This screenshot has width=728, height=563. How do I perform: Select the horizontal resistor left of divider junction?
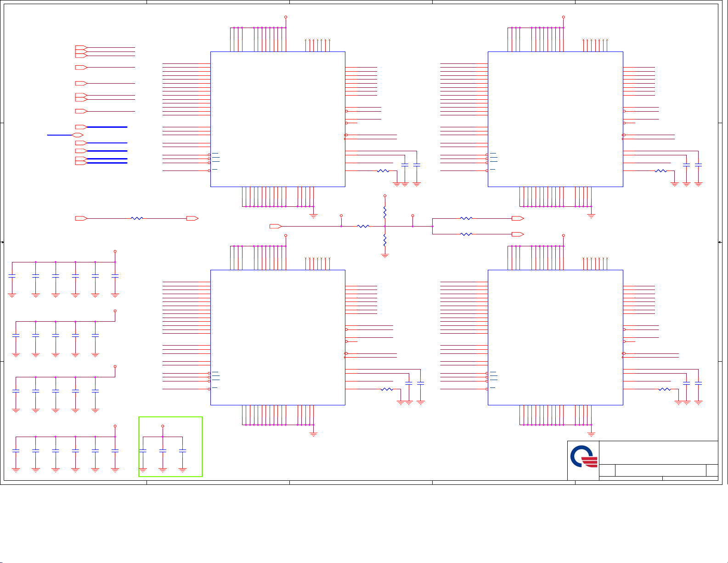click(x=363, y=226)
